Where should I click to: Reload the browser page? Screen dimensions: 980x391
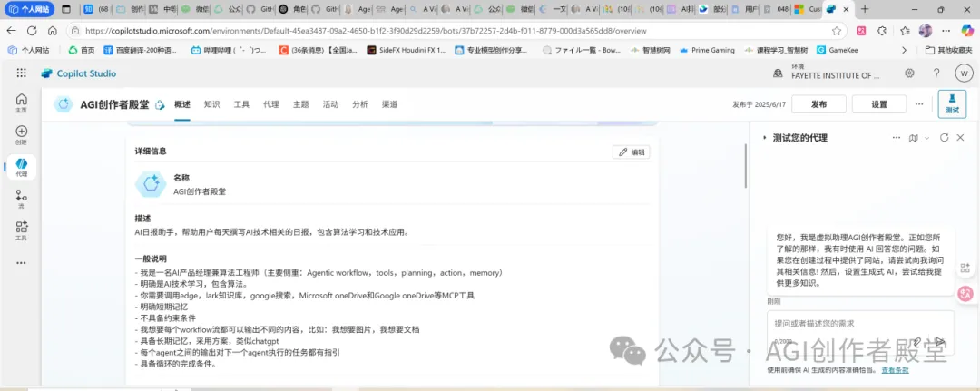click(x=32, y=31)
